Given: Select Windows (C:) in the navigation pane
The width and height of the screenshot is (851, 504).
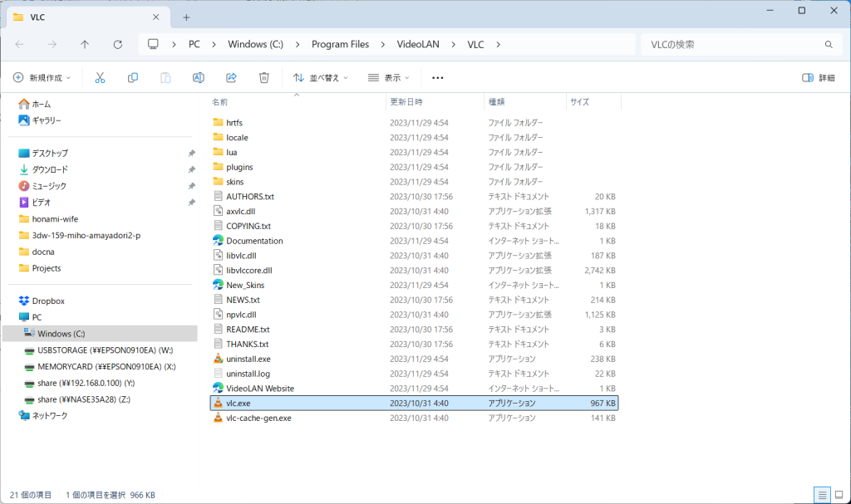Looking at the screenshot, I should click(100, 334).
